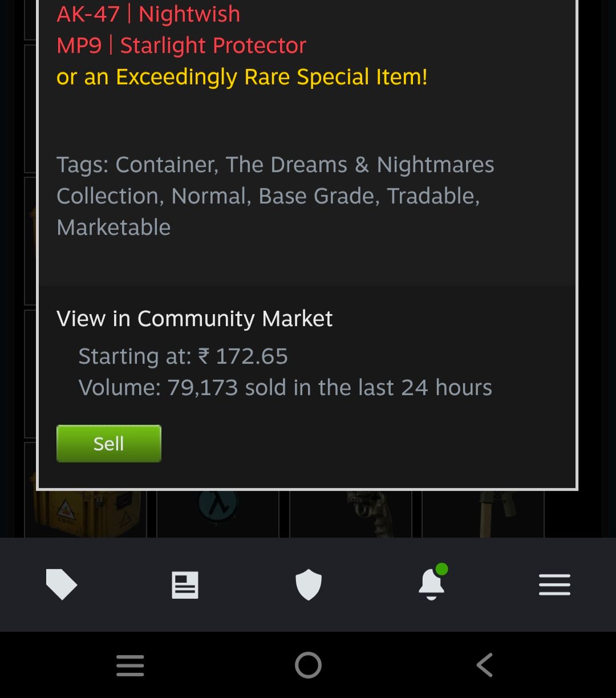Tap Android home circle button
The width and height of the screenshot is (616, 698).
point(308,665)
